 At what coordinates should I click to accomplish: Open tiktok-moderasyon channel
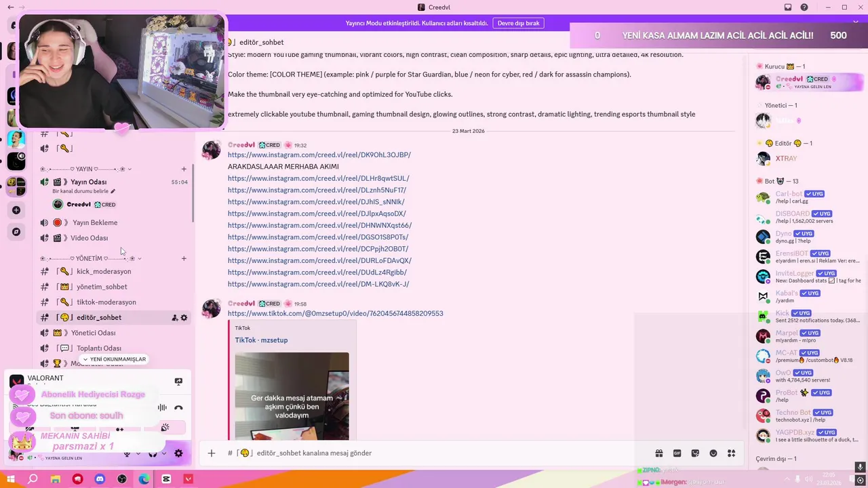tap(113, 302)
